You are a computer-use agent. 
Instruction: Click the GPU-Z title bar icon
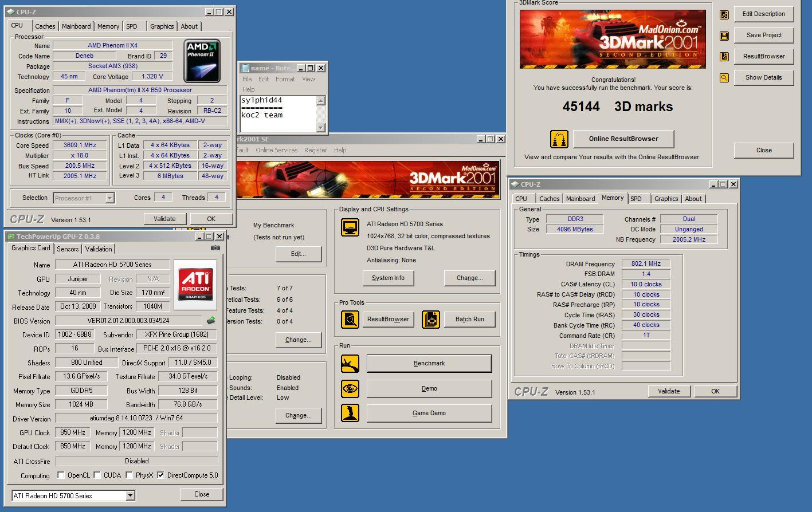pos(11,237)
